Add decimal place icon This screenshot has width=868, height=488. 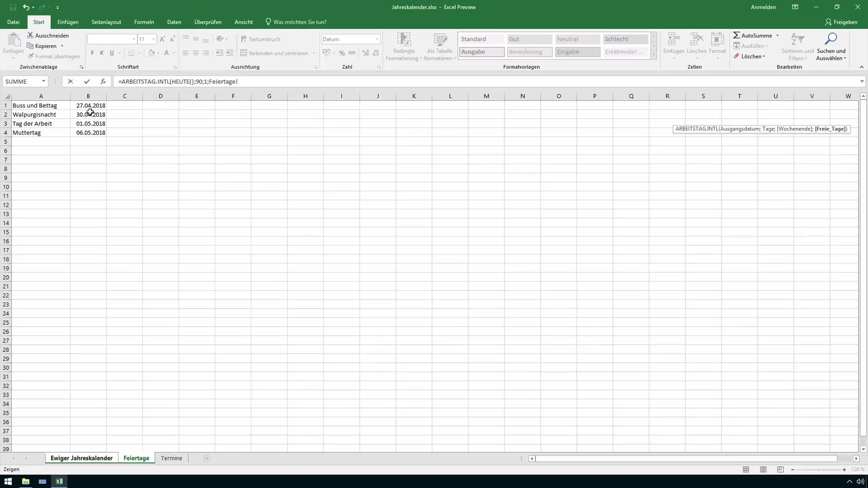(365, 53)
